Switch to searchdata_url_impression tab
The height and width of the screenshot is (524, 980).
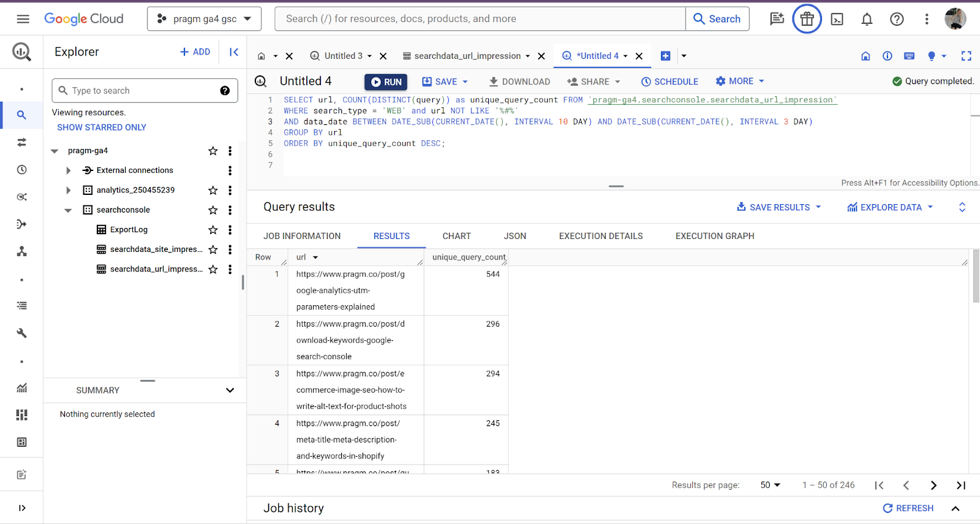pos(467,56)
